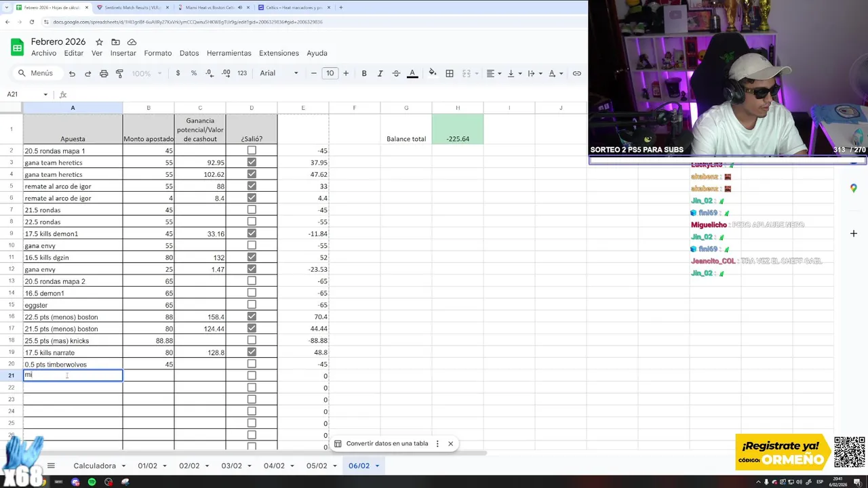
Task: Open the name box A21 dropdown
Action: click(x=45, y=94)
